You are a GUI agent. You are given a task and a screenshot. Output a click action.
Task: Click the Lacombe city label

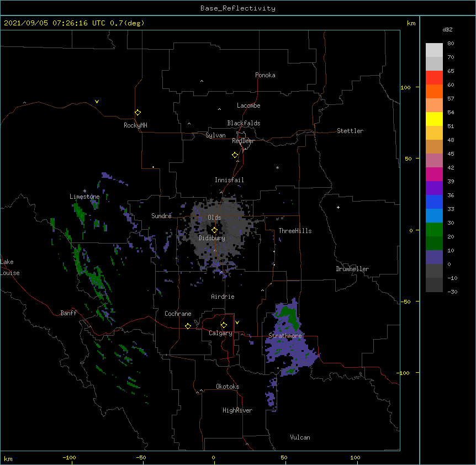(x=248, y=105)
